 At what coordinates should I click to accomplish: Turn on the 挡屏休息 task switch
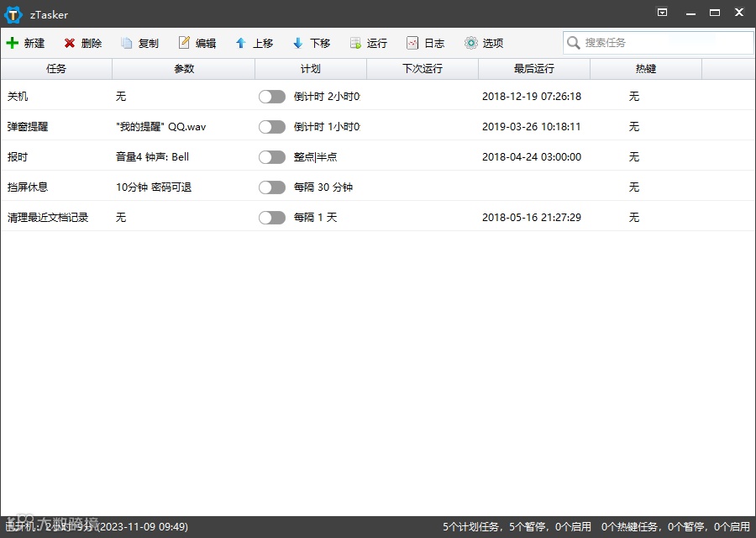(x=272, y=187)
